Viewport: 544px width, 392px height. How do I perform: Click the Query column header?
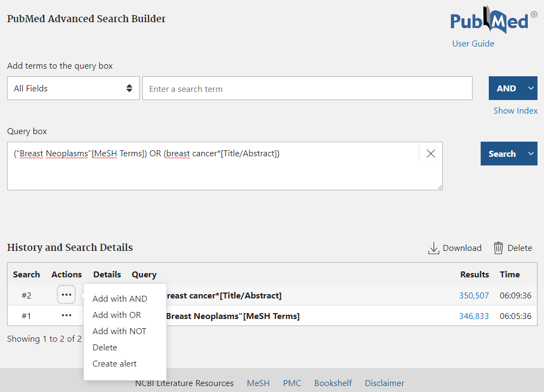(144, 275)
